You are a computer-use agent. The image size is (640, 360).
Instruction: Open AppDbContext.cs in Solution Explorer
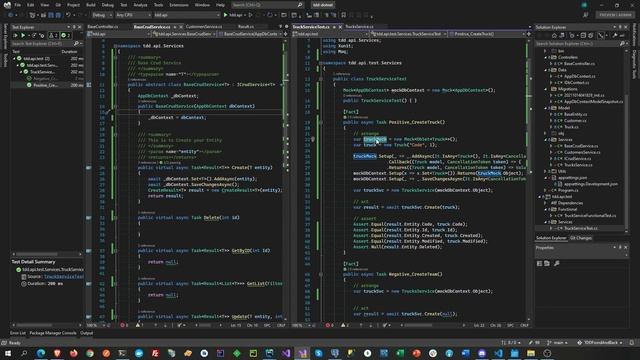coord(579,76)
